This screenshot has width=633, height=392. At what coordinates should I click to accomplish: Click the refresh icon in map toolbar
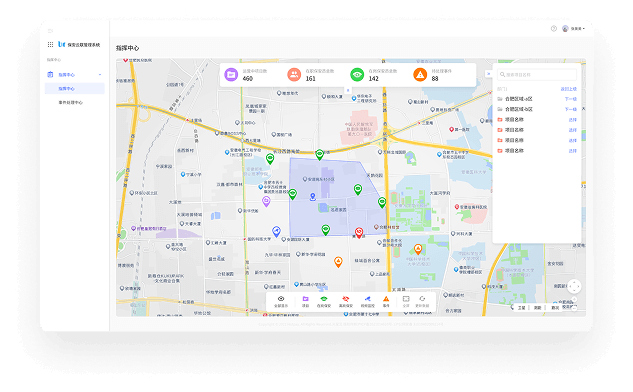click(422, 301)
